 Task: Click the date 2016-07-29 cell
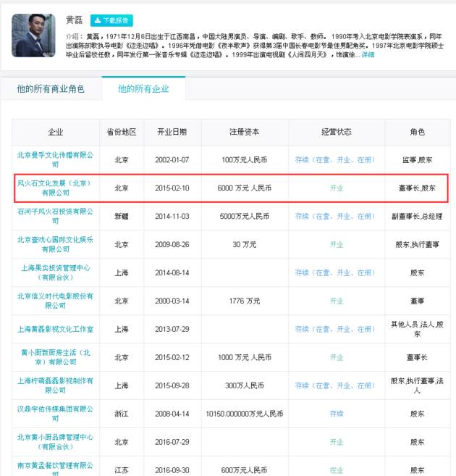[x=172, y=442]
